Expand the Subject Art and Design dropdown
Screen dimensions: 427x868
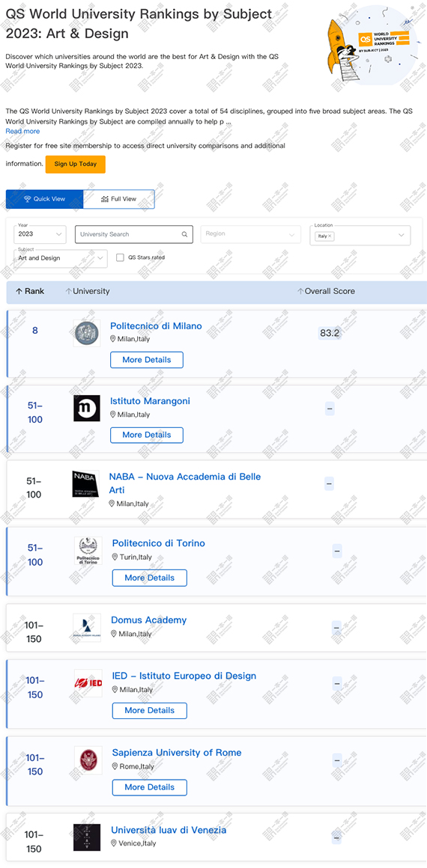click(61, 258)
